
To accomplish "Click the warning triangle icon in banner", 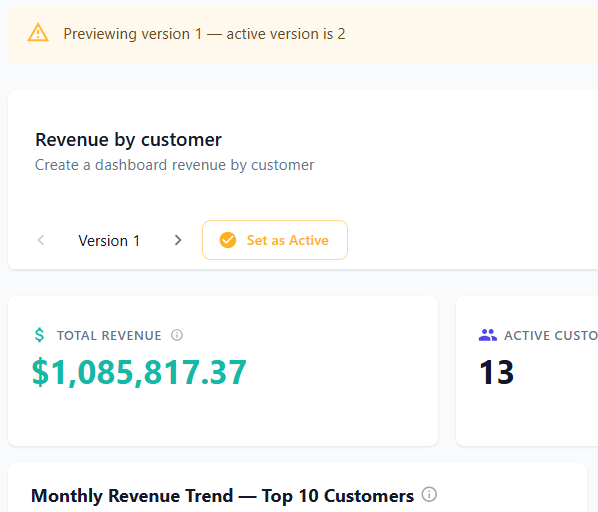I will coord(38,33).
